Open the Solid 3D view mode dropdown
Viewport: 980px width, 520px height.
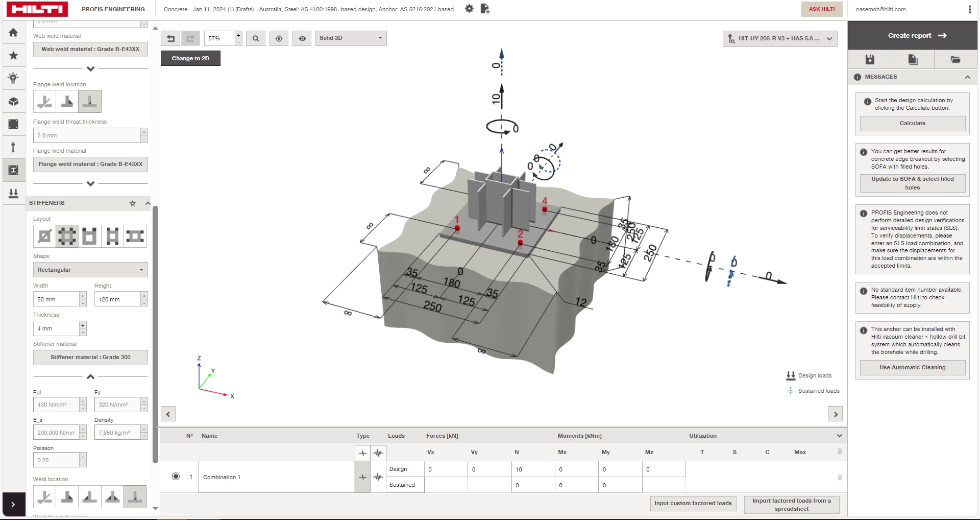pos(350,38)
